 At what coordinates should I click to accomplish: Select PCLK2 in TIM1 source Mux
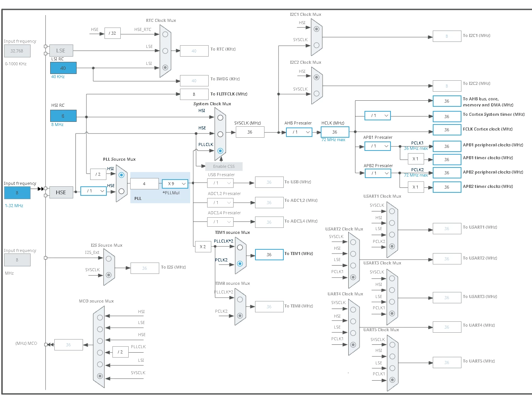(x=240, y=264)
